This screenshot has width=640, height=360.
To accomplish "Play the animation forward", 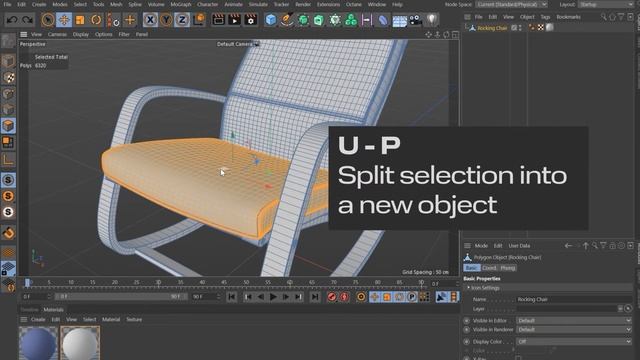I will click(x=273, y=297).
